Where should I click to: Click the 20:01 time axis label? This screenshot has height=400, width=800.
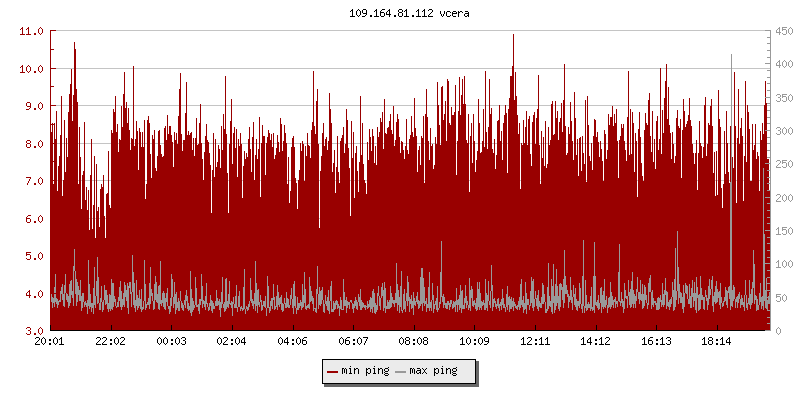tap(50, 341)
